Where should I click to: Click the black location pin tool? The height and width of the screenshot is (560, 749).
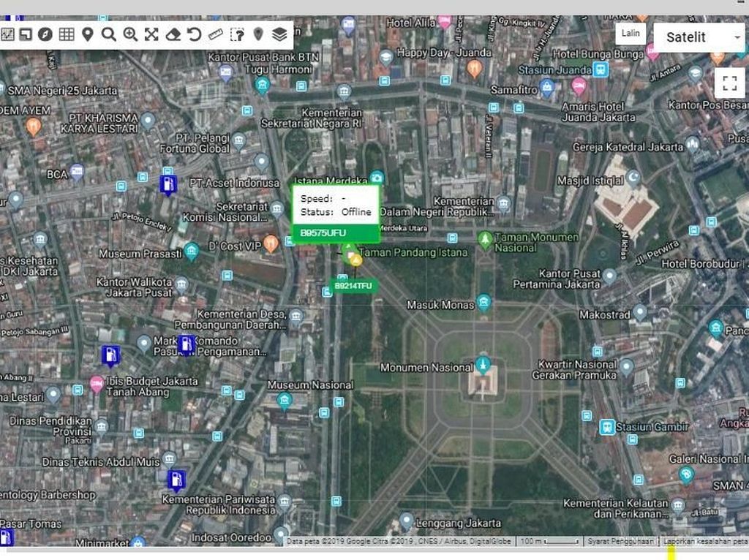tap(88, 34)
